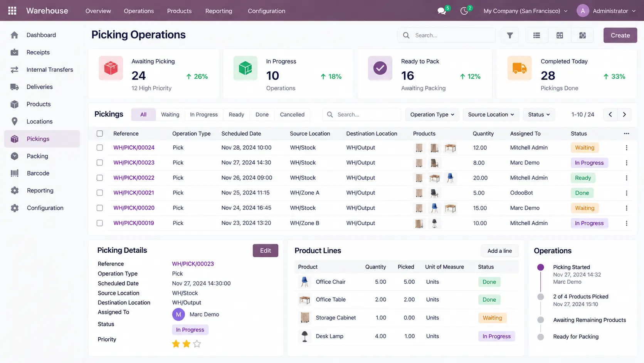Screen dimensions: 644x363
Task: Select the In Progress pickings tab
Action: click(x=204, y=115)
